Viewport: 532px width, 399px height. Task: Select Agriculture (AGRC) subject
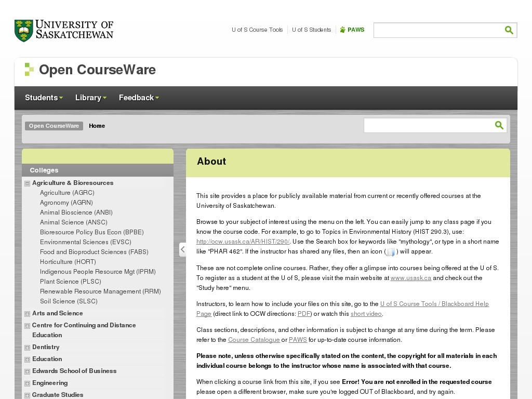(67, 193)
